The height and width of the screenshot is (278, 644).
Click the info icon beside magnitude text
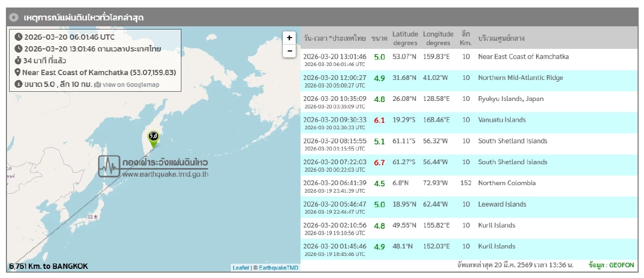(18, 84)
